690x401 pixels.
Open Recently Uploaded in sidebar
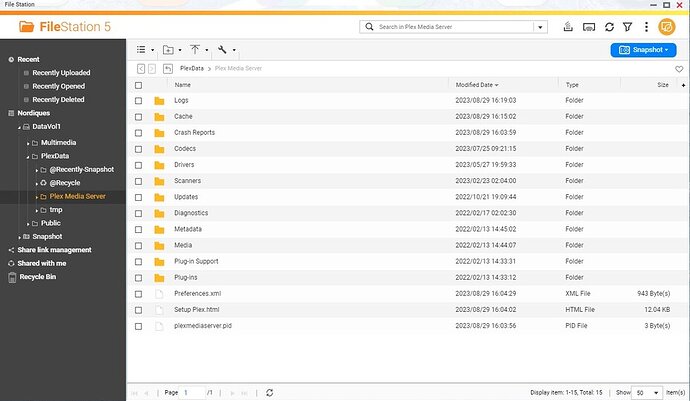point(61,73)
